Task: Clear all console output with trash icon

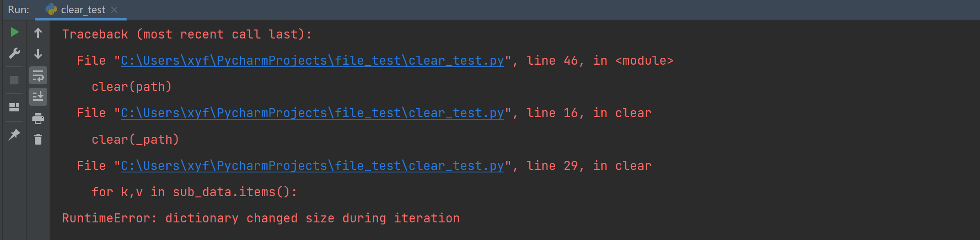Action: [x=38, y=140]
